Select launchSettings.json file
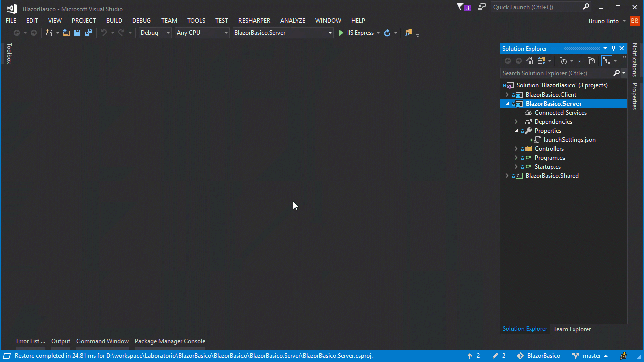 pos(570,140)
